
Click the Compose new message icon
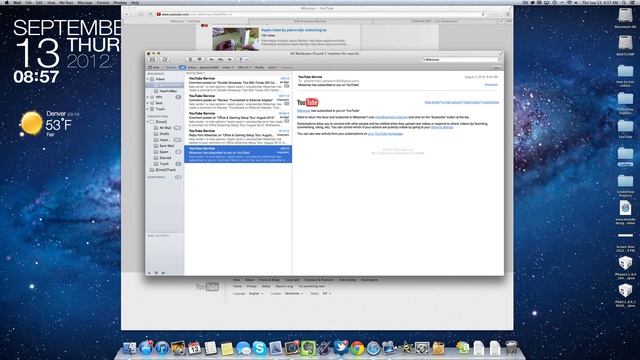click(x=165, y=60)
